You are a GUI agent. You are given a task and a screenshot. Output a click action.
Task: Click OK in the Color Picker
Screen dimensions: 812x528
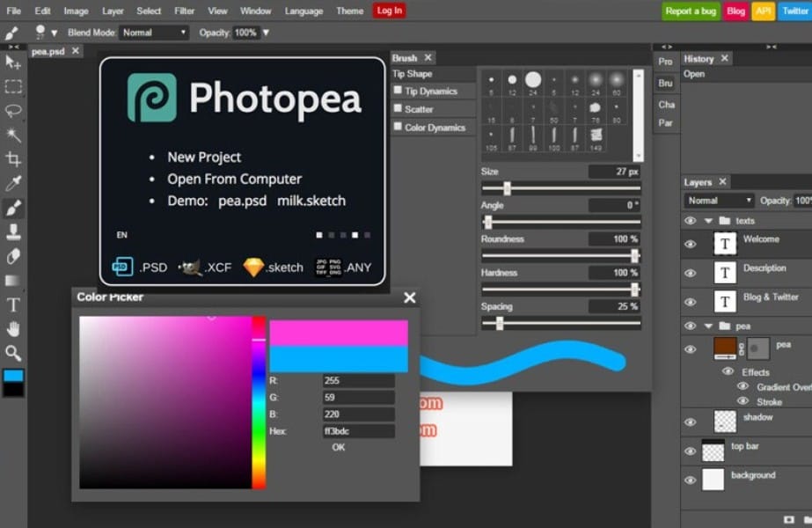pos(338,447)
